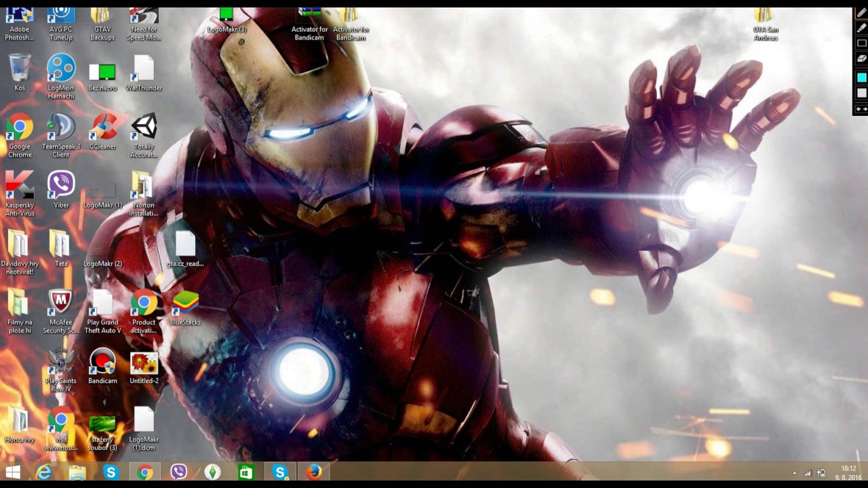Select Kaspersky Anti-Virus desktop icon
Image resolution: width=868 pixels, height=488 pixels.
pyautogui.click(x=20, y=194)
